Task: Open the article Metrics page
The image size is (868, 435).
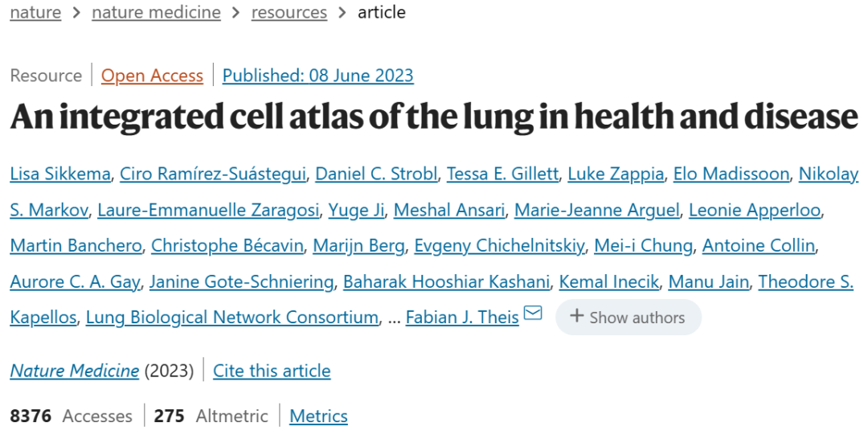Action: (x=318, y=416)
